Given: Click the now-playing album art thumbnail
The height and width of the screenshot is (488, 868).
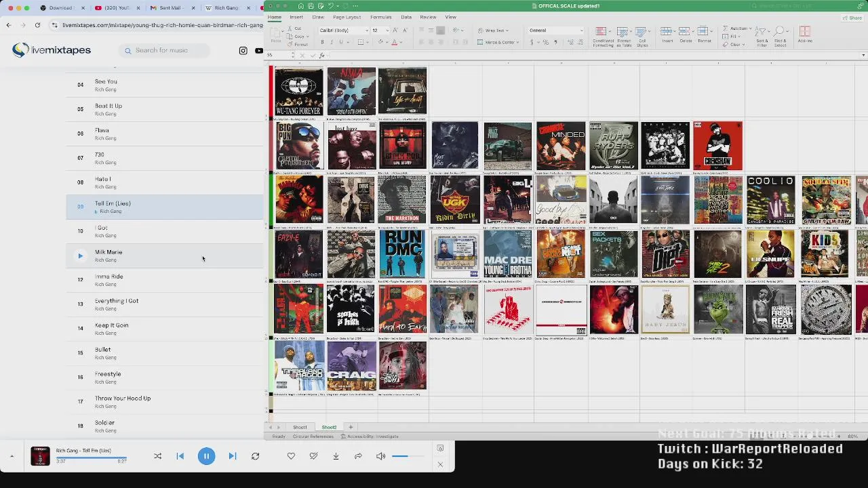Looking at the screenshot, I should click(40, 456).
